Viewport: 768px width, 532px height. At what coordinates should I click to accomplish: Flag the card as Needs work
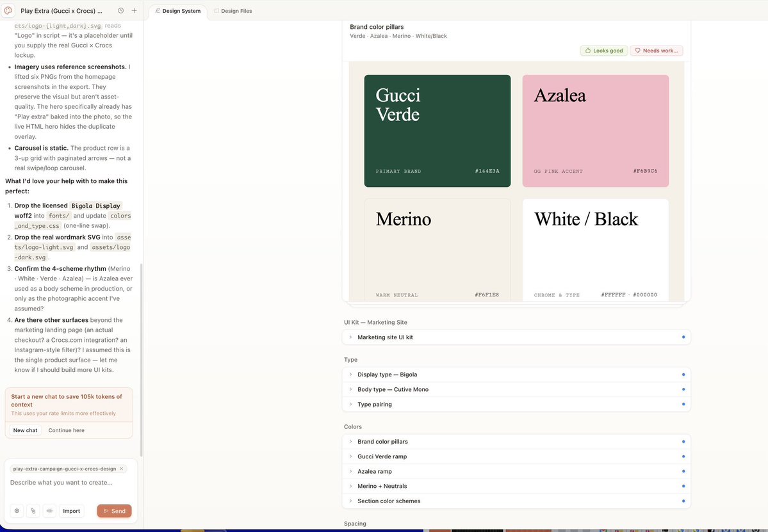click(x=657, y=51)
